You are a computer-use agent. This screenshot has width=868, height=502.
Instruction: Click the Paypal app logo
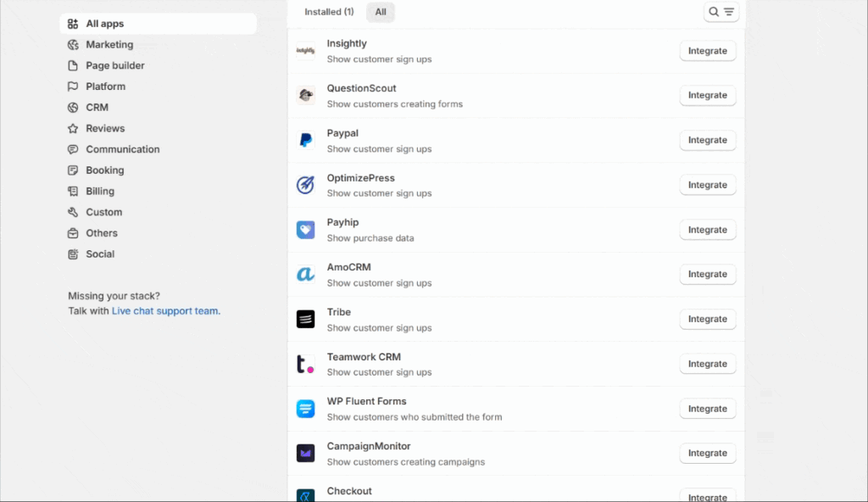click(x=305, y=140)
